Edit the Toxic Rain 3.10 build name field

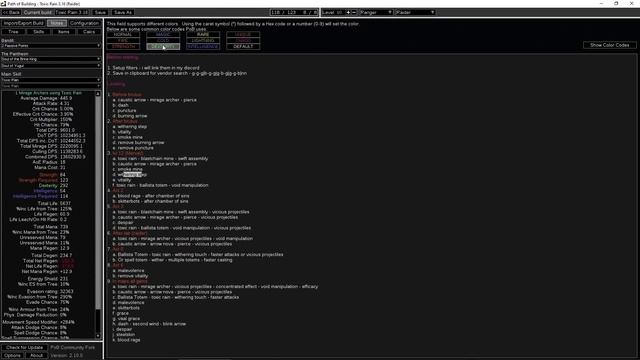click(72, 12)
